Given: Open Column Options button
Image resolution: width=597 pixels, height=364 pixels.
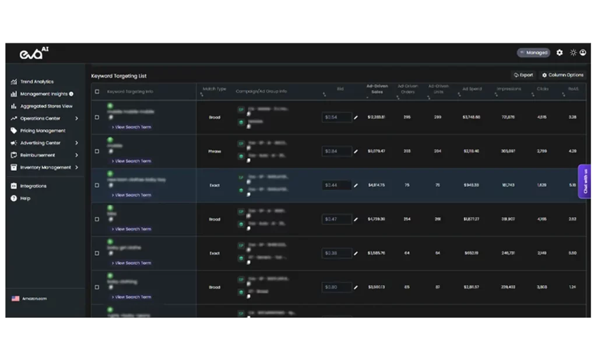Looking at the screenshot, I should click(x=562, y=75).
